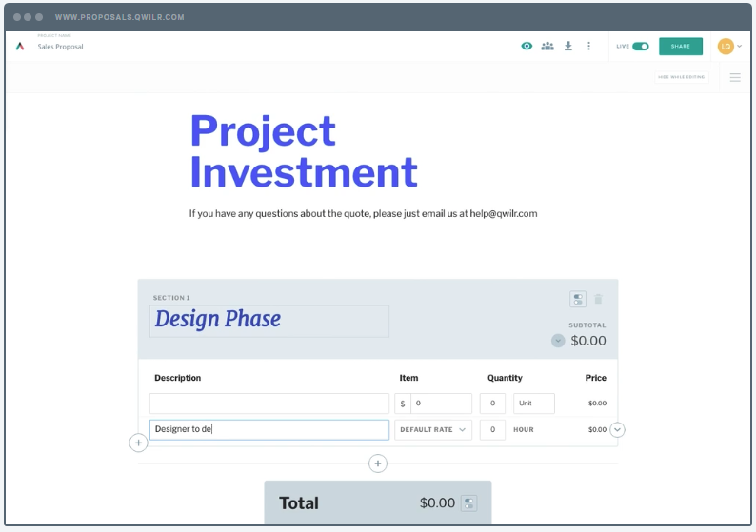756x532 pixels.
Task: Expand the subtotal options chevron
Action: tap(558, 341)
